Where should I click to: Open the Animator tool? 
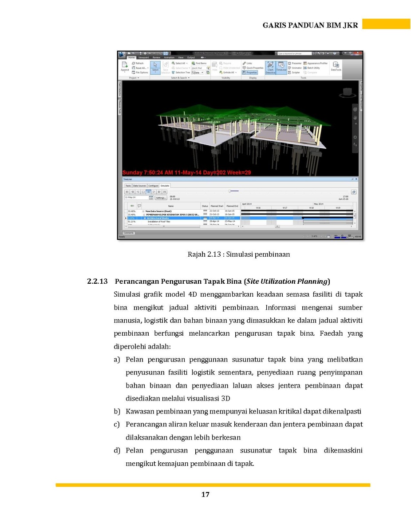(x=295, y=68)
